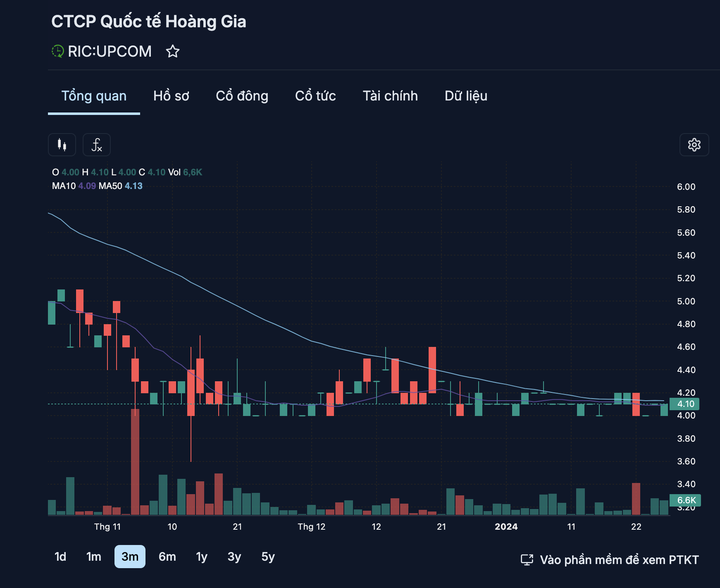
Task: Go to the Cổ tức tab
Action: (x=315, y=96)
